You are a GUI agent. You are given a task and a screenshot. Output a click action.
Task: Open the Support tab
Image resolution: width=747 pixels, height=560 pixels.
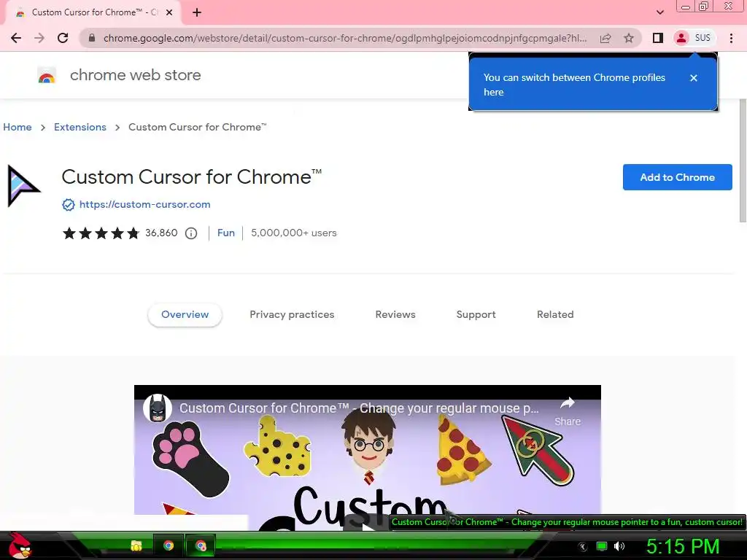pyautogui.click(x=476, y=315)
